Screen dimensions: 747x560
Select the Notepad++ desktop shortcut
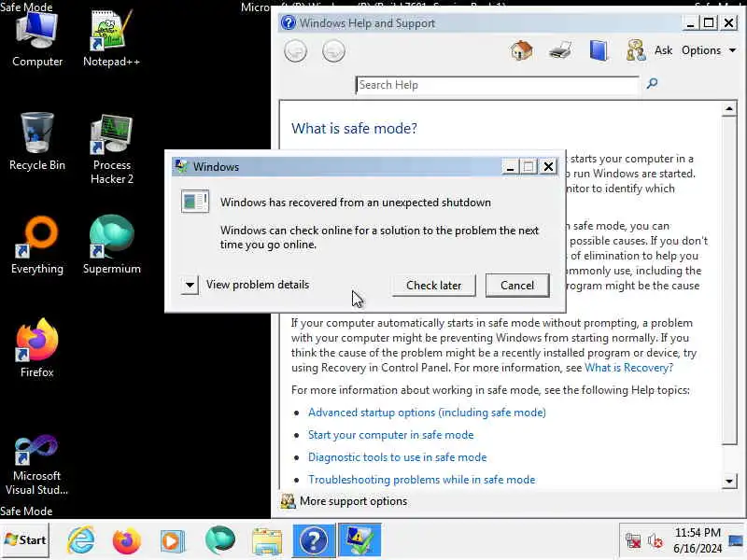(x=111, y=39)
